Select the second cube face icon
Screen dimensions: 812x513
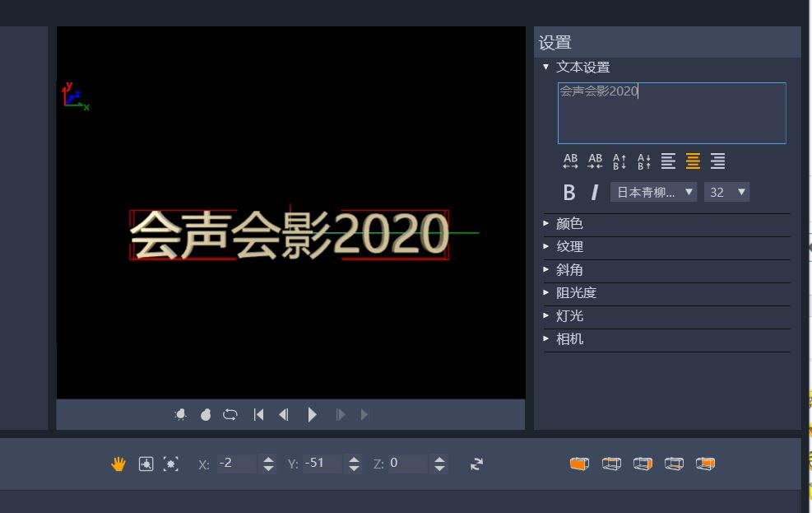[x=611, y=464]
